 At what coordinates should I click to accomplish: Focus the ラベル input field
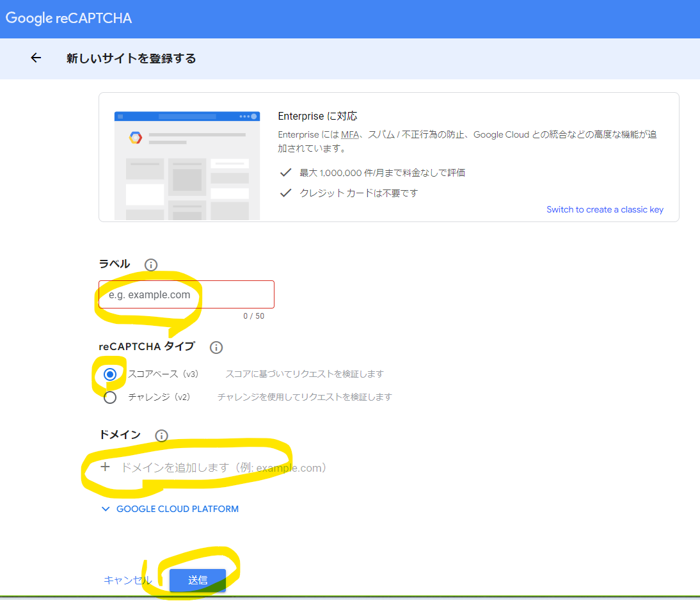point(187,294)
